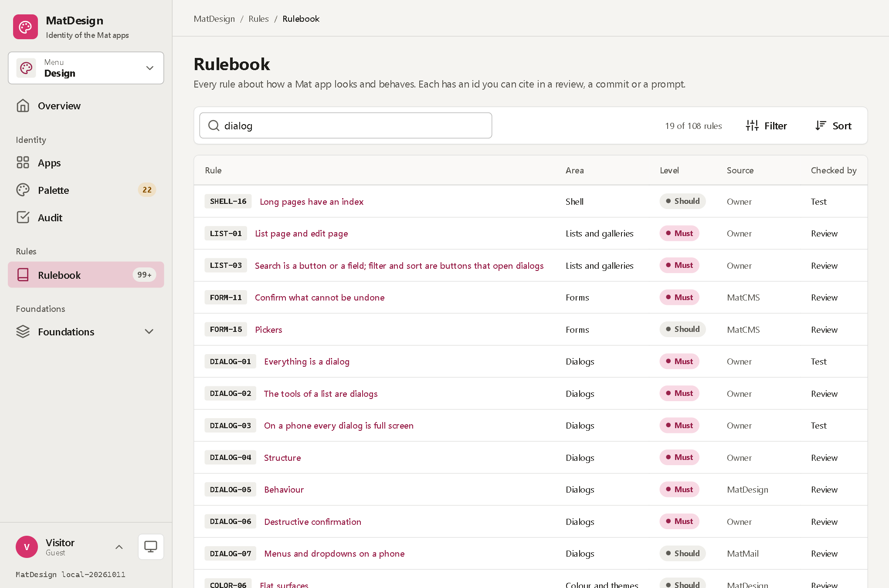
Task: Open the Structure rule
Action: pos(282,458)
